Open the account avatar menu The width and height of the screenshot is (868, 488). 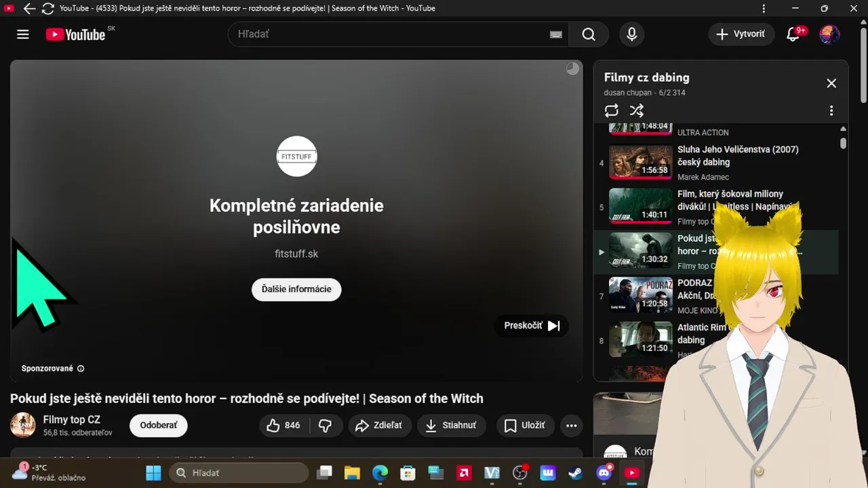pos(829,35)
